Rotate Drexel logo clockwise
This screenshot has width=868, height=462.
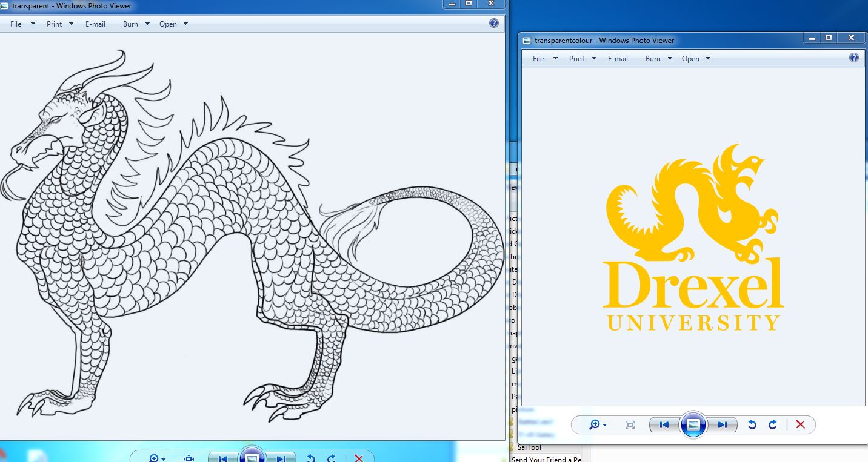pyautogui.click(x=772, y=425)
